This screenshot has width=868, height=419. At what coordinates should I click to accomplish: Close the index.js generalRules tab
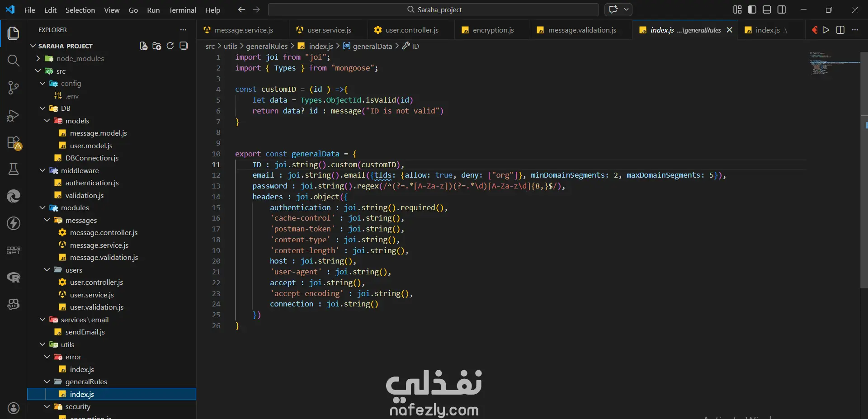pyautogui.click(x=729, y=30)
